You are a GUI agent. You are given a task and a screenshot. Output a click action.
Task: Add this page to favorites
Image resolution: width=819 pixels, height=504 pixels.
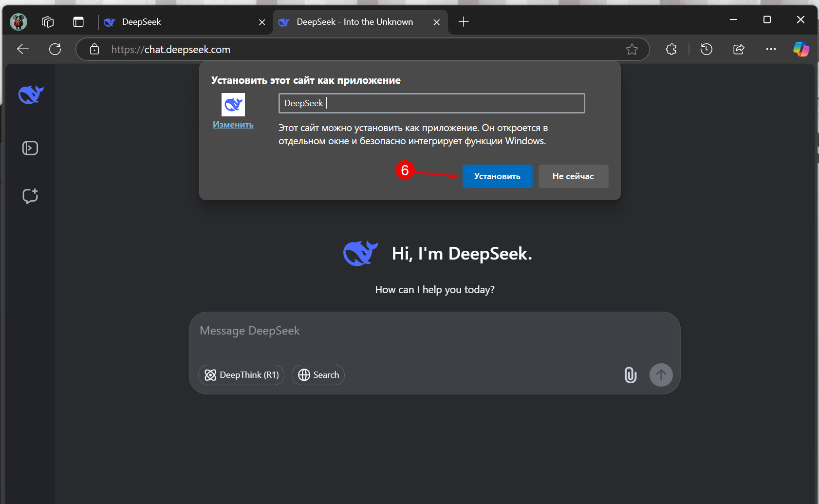632,49
